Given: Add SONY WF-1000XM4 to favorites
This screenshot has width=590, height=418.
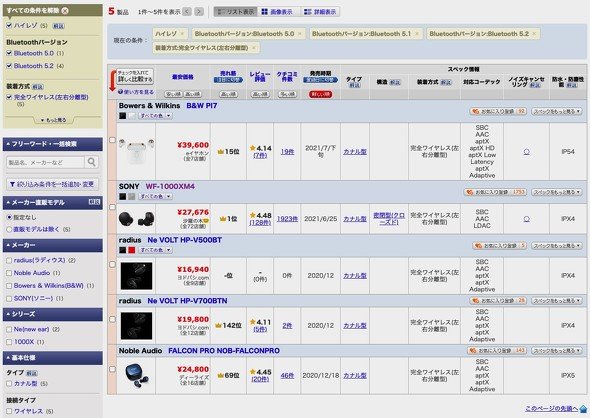Looking at the screenshot, I should click(495, 192).
